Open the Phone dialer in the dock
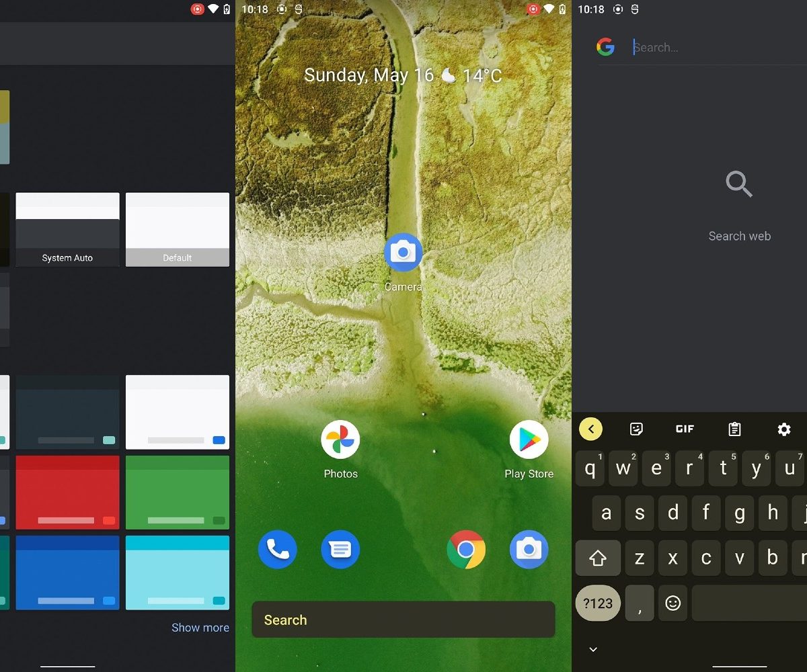Viewport: 807px width, 672px height. 277,550
